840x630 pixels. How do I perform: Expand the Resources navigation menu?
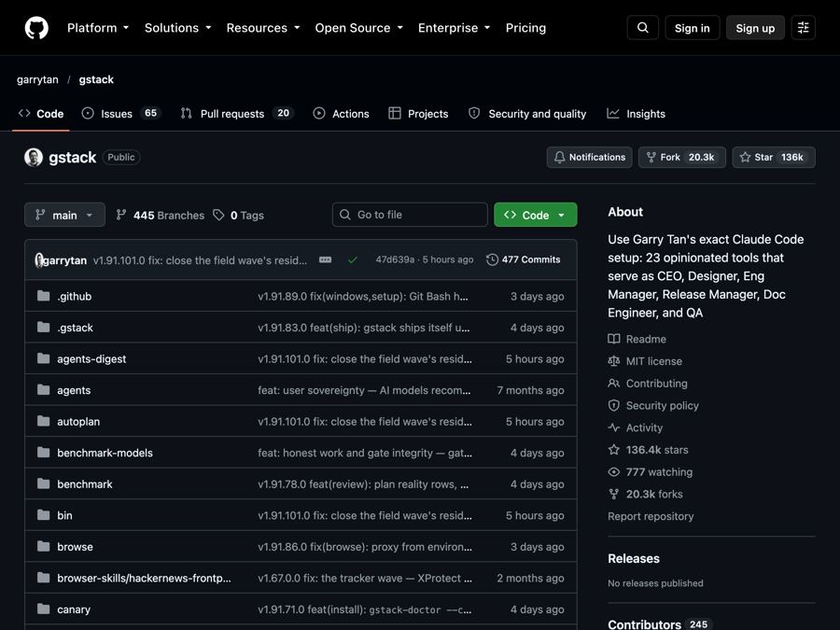click(263, 28)
